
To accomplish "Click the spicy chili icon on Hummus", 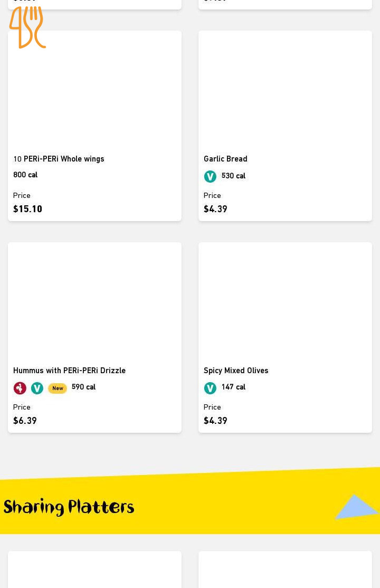I will tap(20, 388).
